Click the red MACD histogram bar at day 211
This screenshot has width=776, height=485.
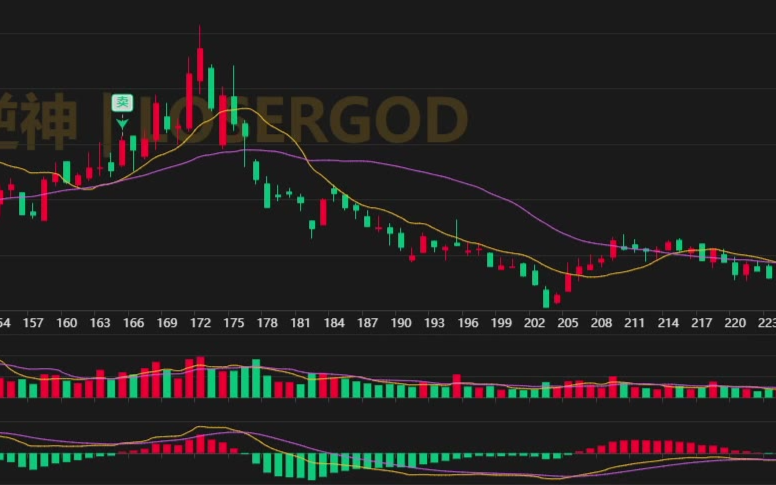click(635, 447)
